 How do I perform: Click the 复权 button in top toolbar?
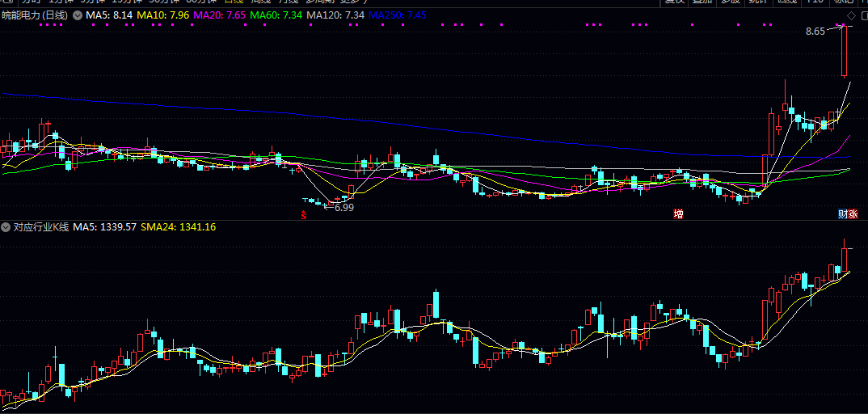[675, 2]
